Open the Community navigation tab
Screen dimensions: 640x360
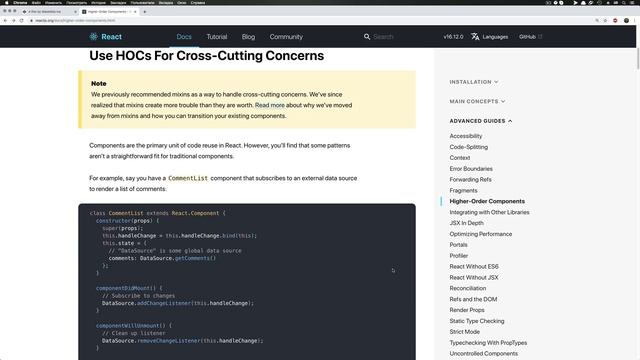point(286,37)
